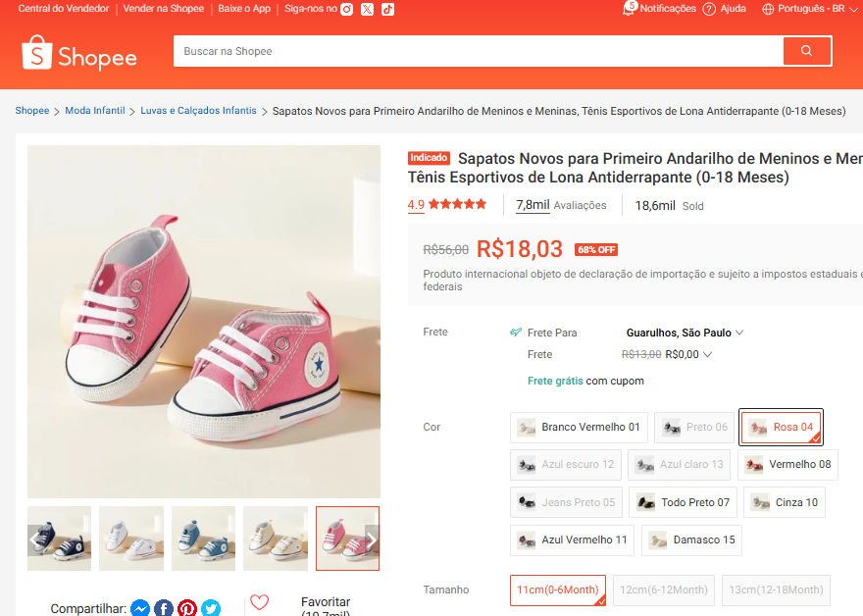Open the Notificações bell icon
863x616 pixels.
pos(631,9)
